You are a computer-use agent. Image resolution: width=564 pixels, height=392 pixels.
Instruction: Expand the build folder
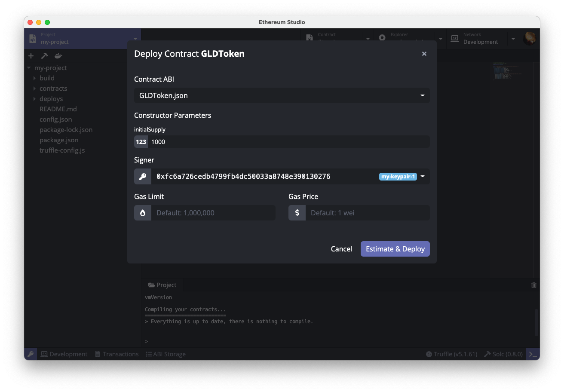[34, 78]
